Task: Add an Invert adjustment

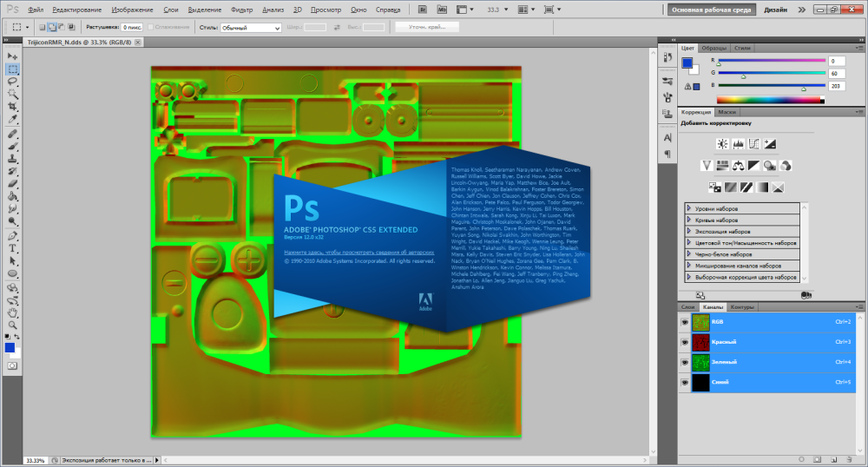Action: [x=714, y=187]
